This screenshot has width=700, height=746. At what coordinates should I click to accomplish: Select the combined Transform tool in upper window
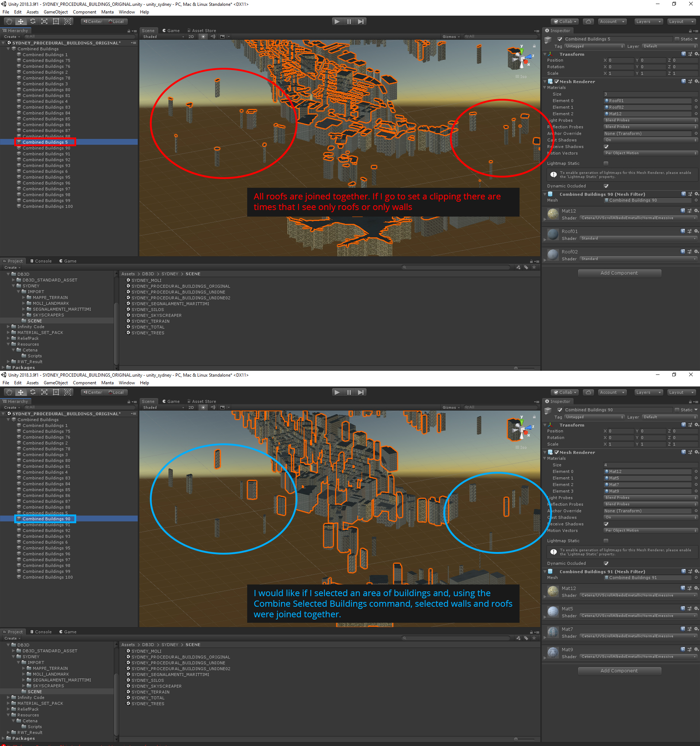point(67,22)
